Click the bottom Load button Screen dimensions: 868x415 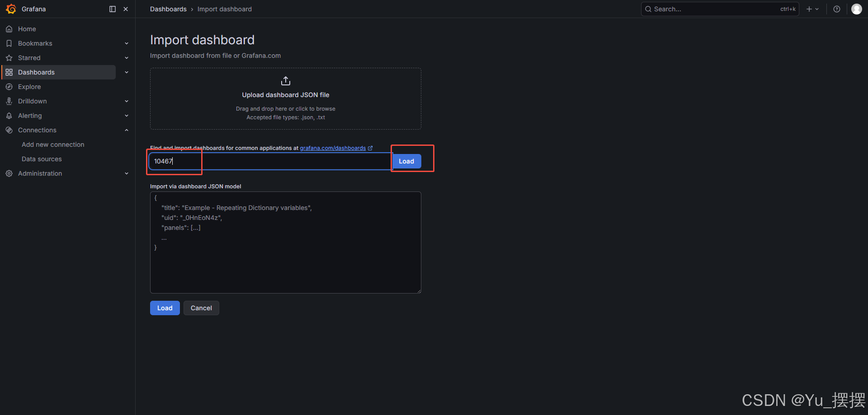click(x=165, y=308)
